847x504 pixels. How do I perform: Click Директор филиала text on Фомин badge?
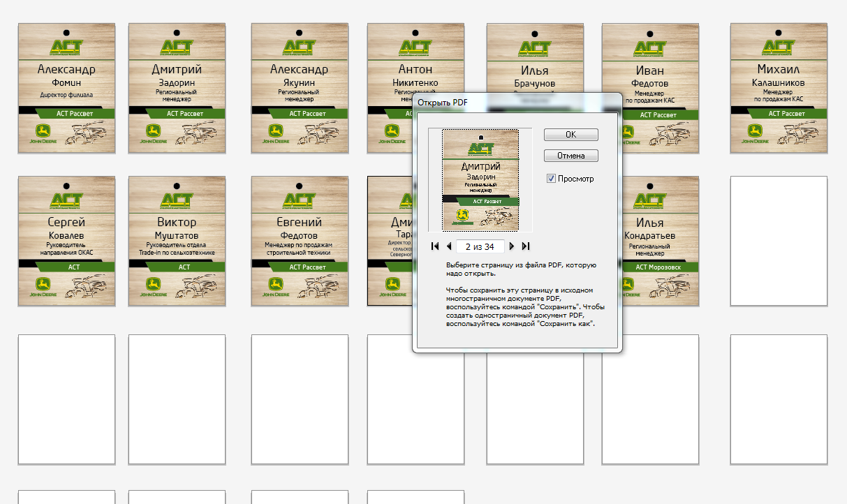(66, 94)
